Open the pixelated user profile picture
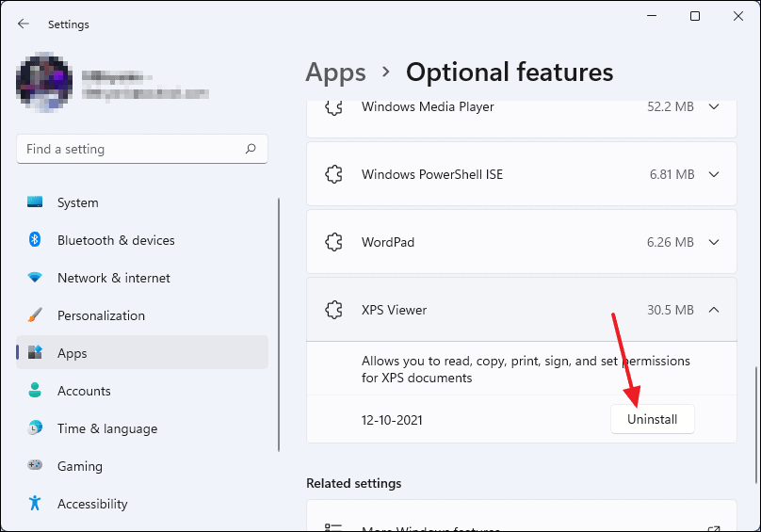This screenshot has width=761, height=532. click(x=44, y=83)
